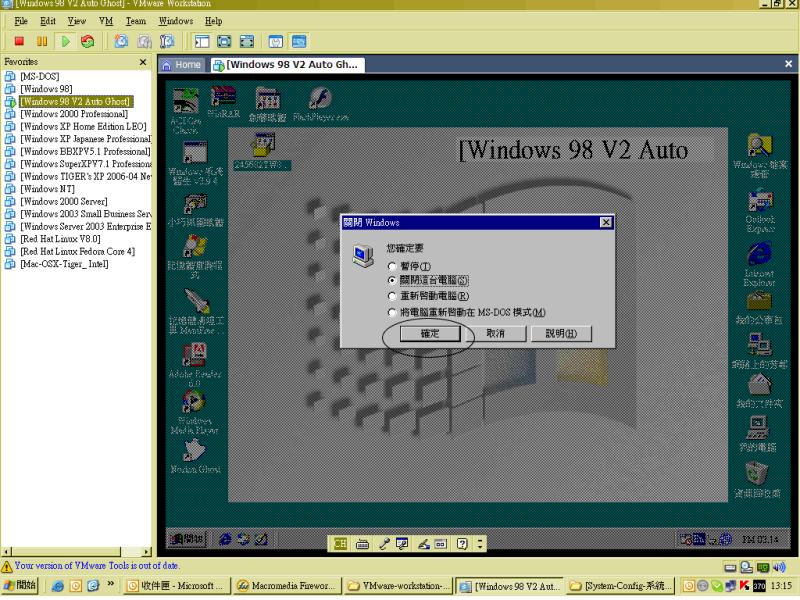The image size is (800, 600).
Task: Choose restart in MS-DOS 模式(M) option
Action: point(392,312)
